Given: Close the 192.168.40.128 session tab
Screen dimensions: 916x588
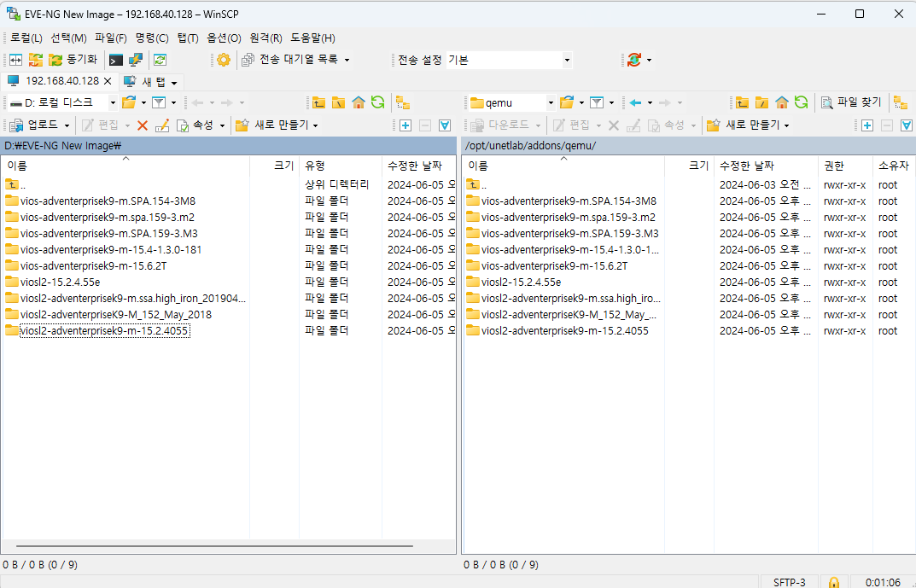Looking at the screenshot, I should pos(108,81).
